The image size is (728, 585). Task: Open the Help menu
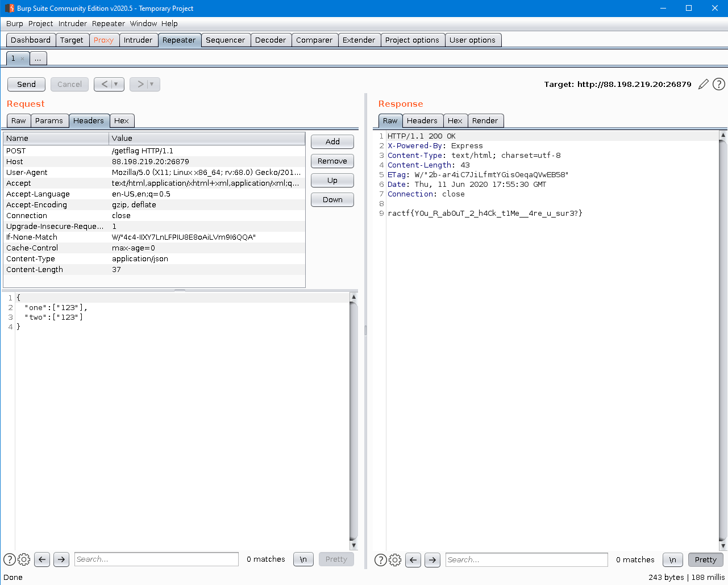[x=169, y=24]
